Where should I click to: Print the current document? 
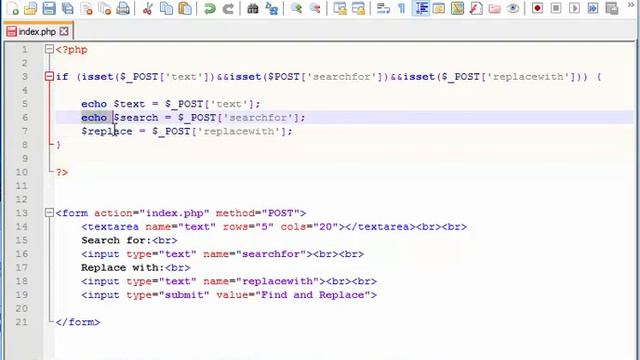point(123,8)
